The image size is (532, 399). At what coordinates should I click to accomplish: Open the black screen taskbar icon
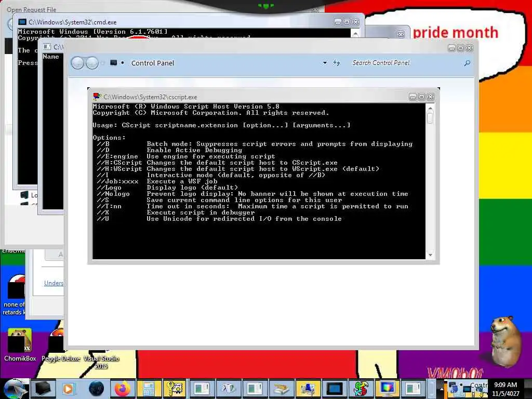pyautogui.click(x=335, y=389)
